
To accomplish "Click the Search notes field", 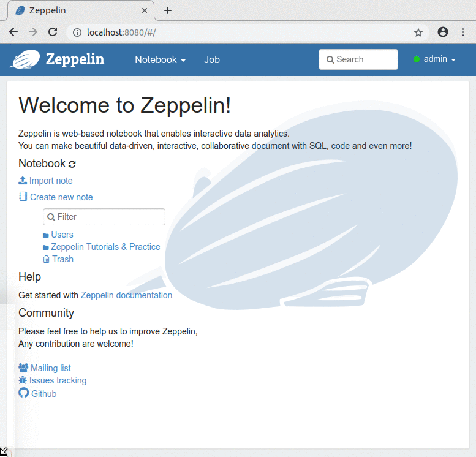I will click(x=358, y=59).
